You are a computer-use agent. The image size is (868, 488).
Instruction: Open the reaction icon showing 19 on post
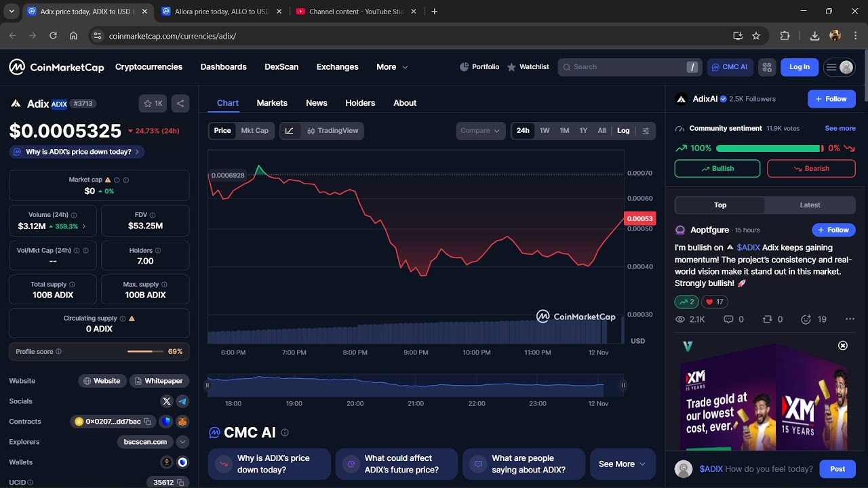[806, 319]
